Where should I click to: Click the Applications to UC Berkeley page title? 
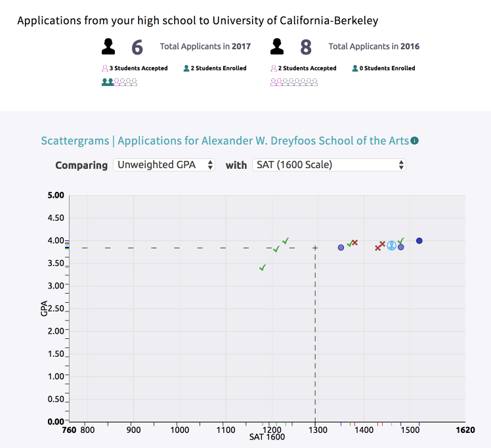click(198, 20)
